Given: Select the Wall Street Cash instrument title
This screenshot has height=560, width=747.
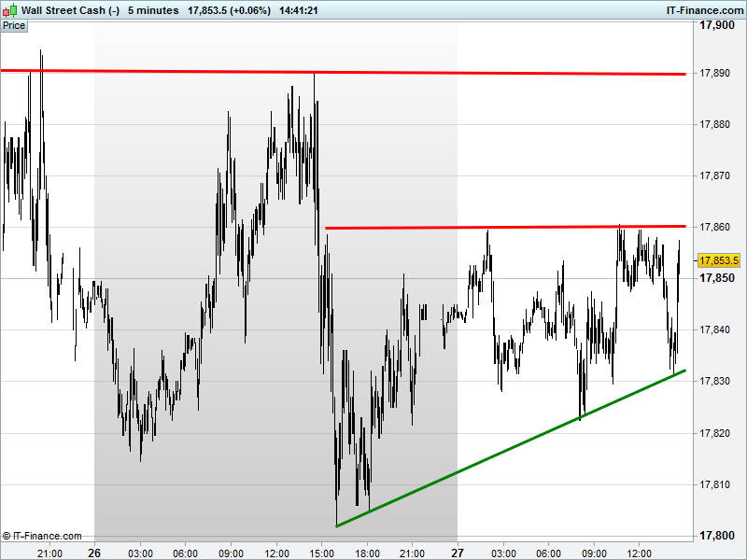Looking at the screenshot, I should [x=71, y=10].
